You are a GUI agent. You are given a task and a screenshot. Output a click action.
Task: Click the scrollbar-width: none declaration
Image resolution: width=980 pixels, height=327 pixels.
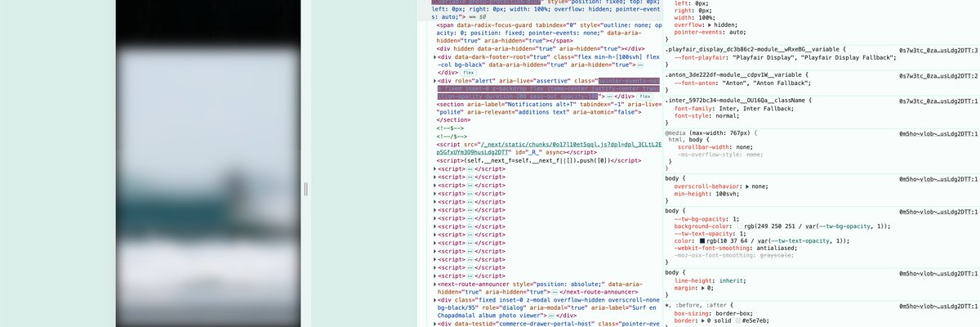[715, 146]
